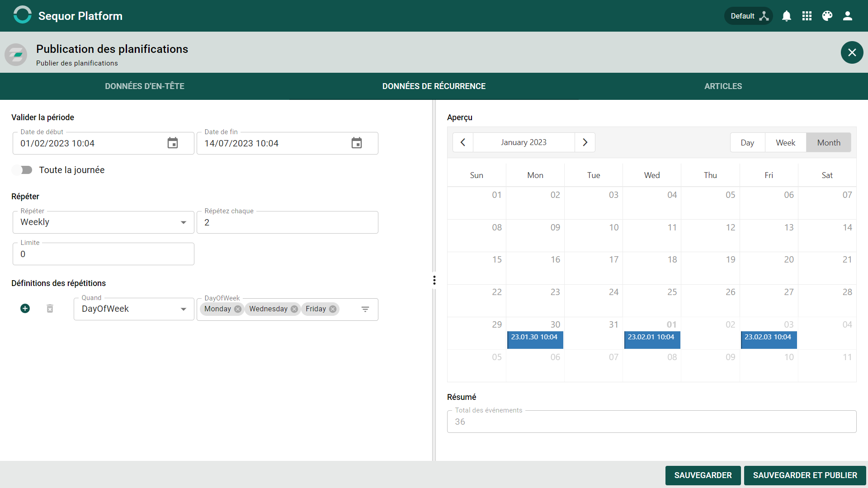Click the Friday chip label

pos(316,309)
